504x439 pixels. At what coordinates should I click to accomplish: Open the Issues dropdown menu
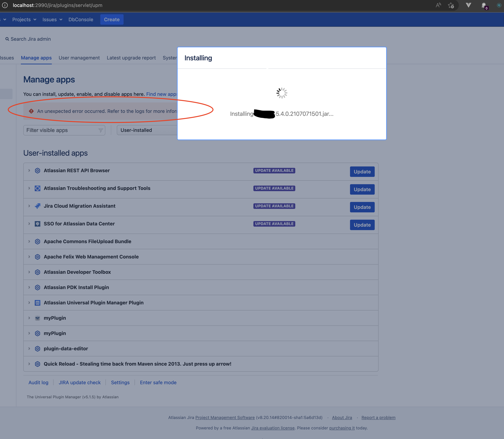[x=52, y=20]
